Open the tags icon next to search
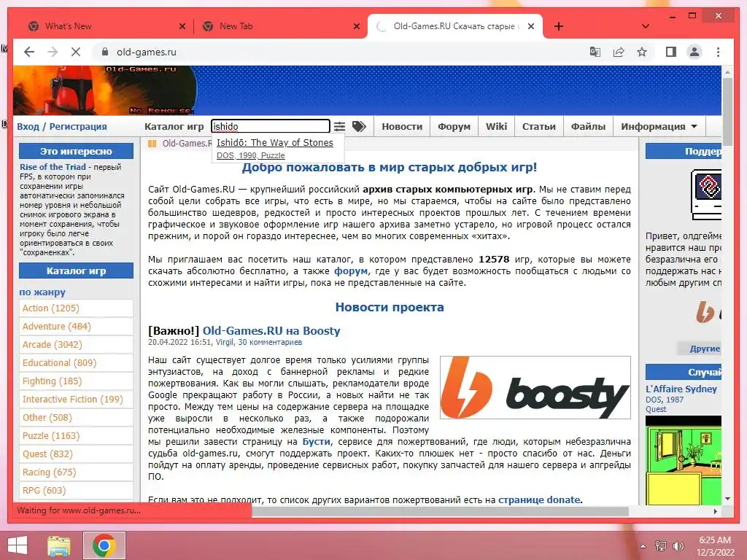747x560 pixels. [359, 127]
